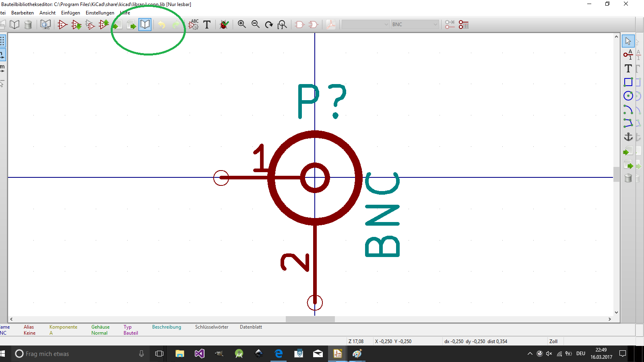Click the yellow undo arrow
Screen dimensions: 644x362
coord(161,25)
